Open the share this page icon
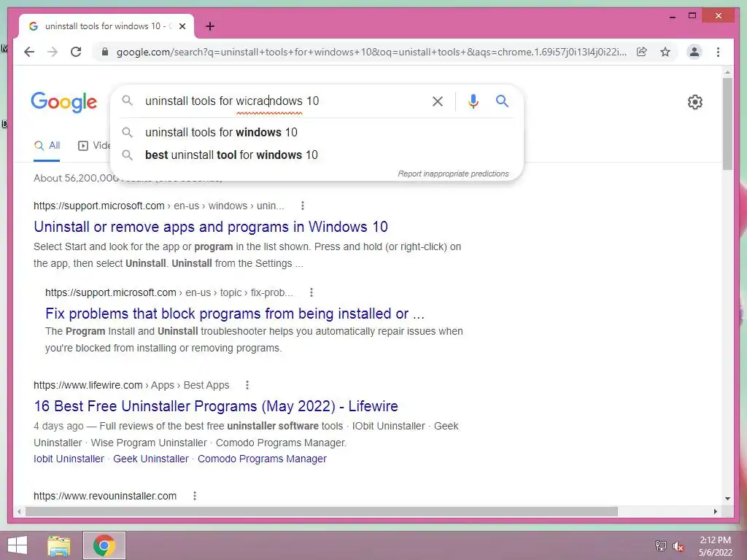This screenshot has width=747, height=560. (x=642, y=52)
